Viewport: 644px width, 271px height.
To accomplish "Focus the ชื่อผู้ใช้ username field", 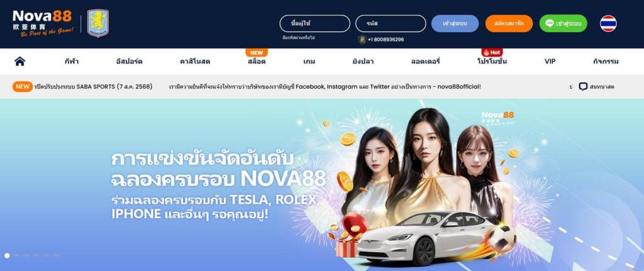I will coord(315,23).
